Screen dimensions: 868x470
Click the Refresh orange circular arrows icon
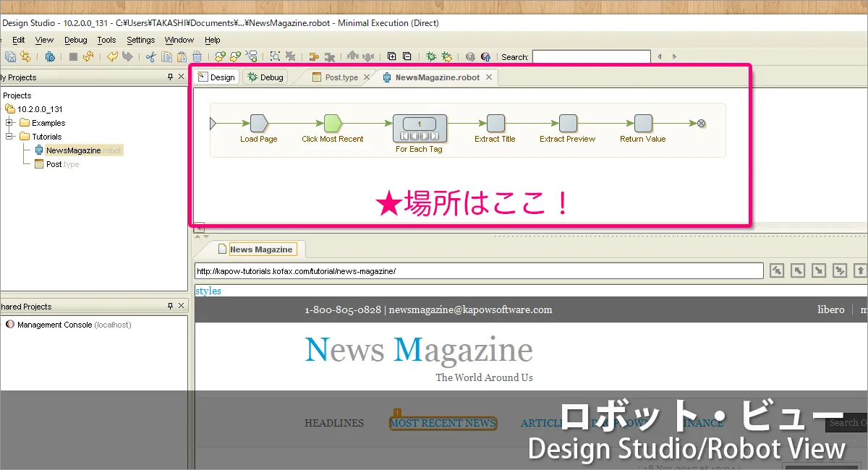pyautogui.click(x=88, y=56)
